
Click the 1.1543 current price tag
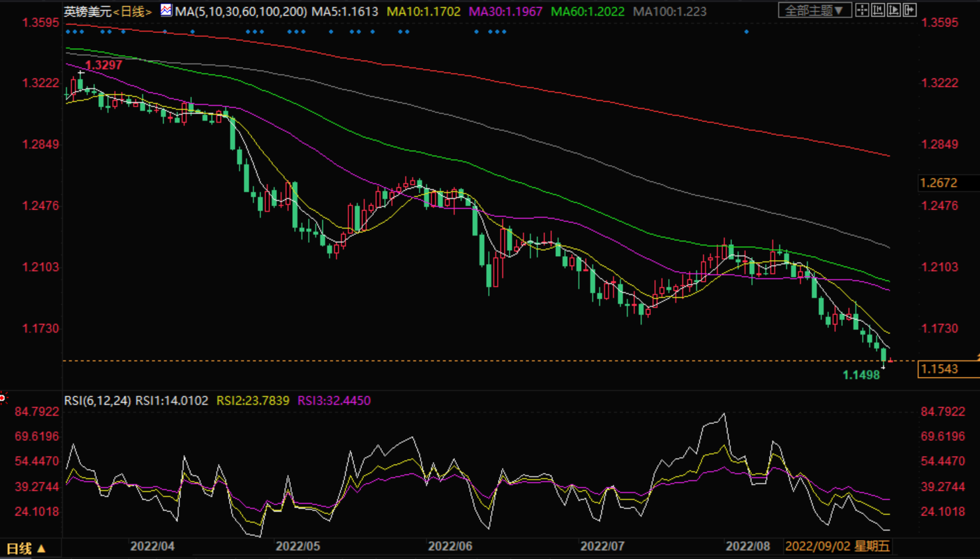tap(948, 369)
